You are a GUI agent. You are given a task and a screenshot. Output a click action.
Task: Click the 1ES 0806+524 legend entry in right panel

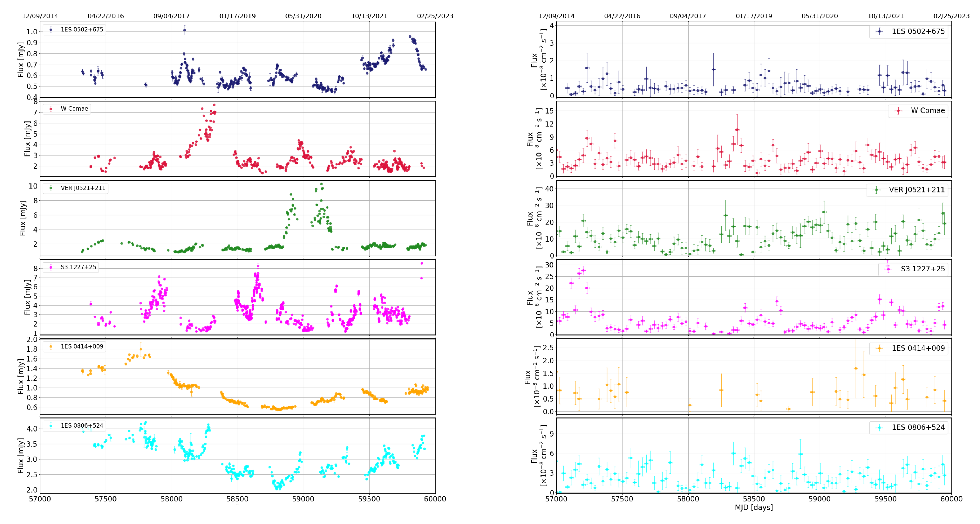coord(918,427)
